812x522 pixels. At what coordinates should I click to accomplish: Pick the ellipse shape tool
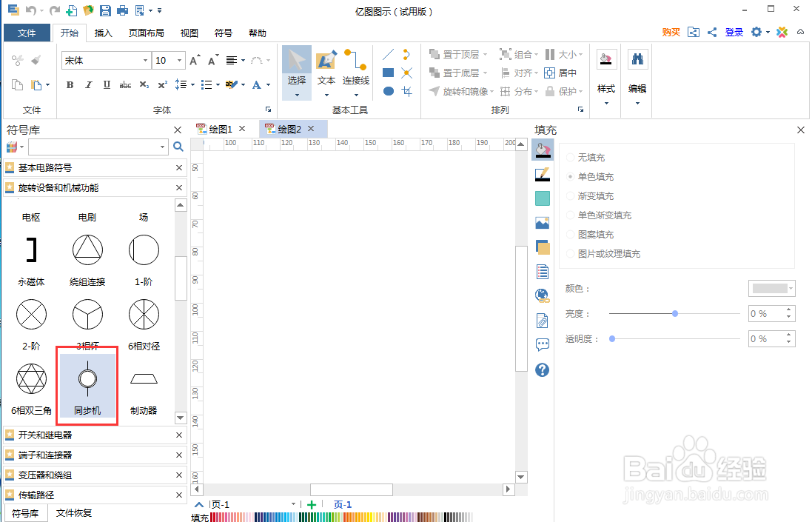pyautogui.click(x=389, y=91)
